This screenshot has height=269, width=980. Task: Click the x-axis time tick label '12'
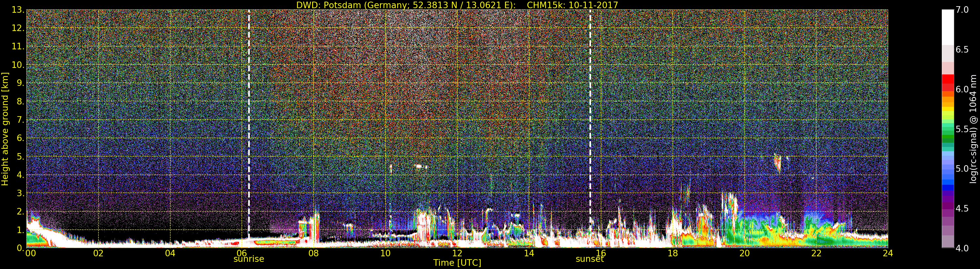(x=457, y=253)
